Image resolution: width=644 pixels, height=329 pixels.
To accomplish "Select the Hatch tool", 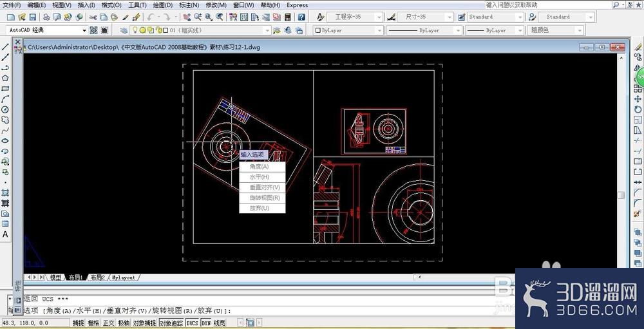I will [x=5, y=193].
